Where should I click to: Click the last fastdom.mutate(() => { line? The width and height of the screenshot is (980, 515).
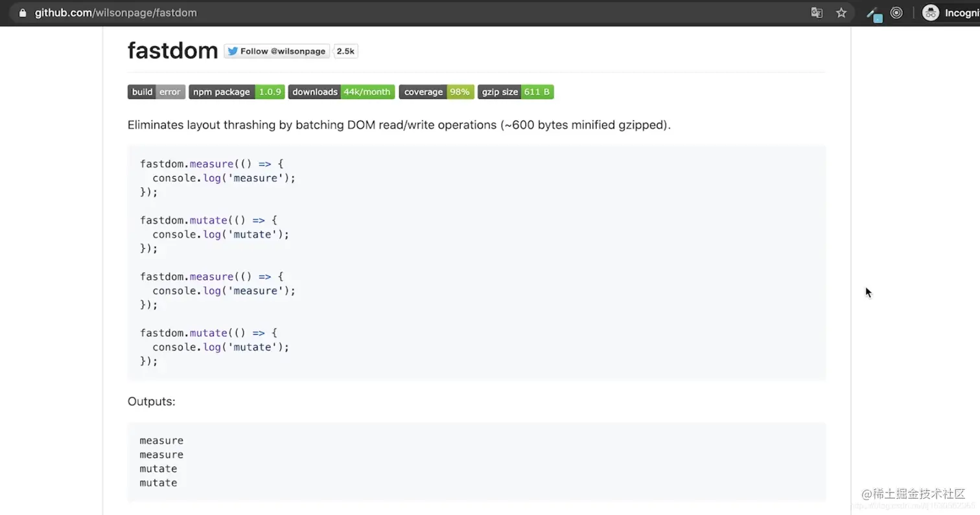tap(209, 333)
